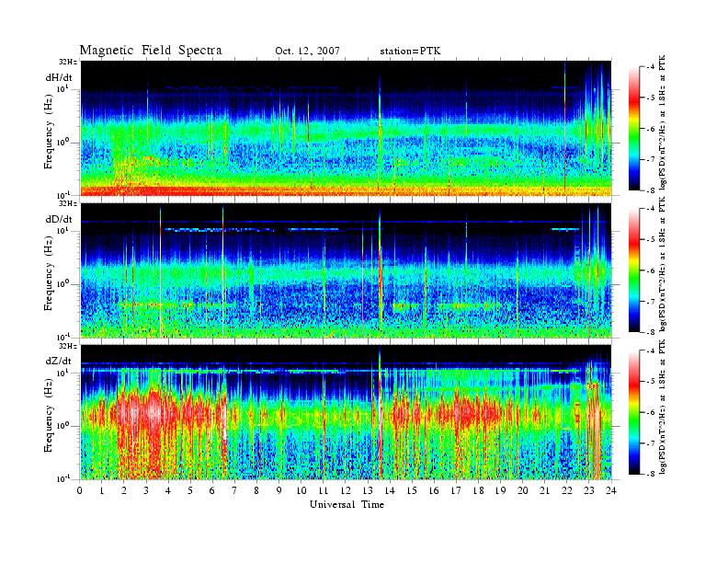This screenshot has height=563, width=728.
Task: Click hour tick '7' on time axis
Action: 234,491
